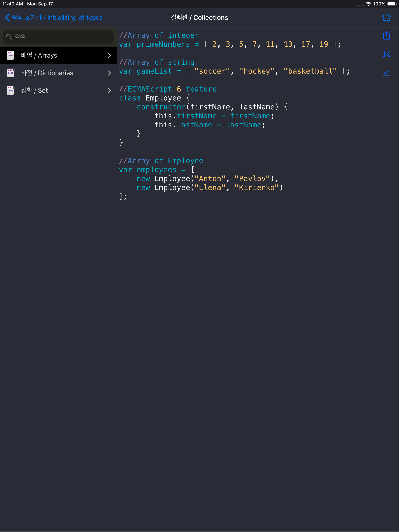Expand the 집합 / Set row chevron
399x532 pixels.
click(x=109, y=90)
